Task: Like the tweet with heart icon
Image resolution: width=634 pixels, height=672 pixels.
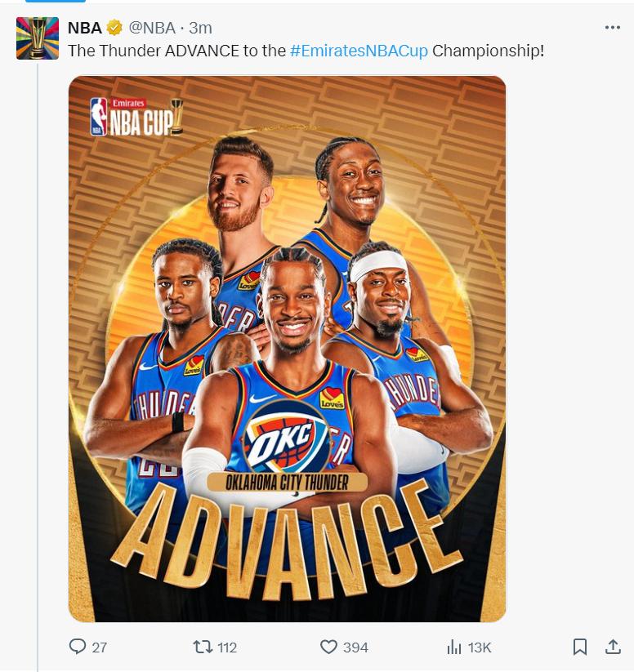Action: 328,647
